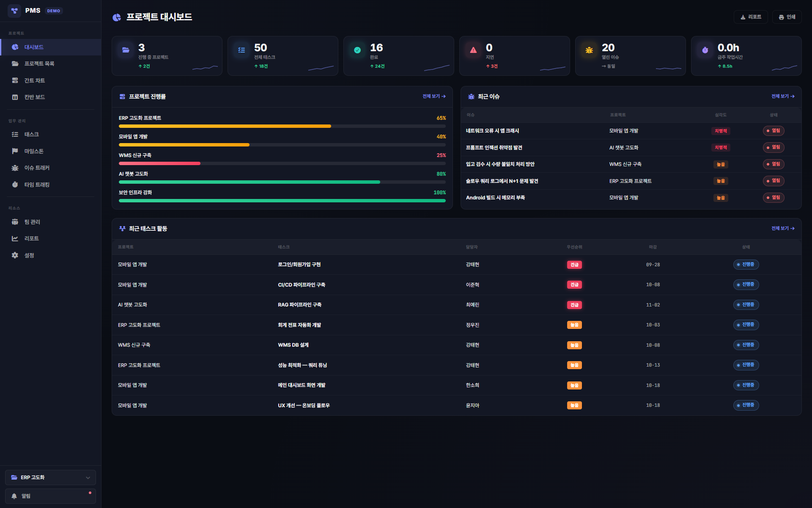
Task: Click the dropdown chevron on project selector
Action: pyautogui.click(x=88, y=478)
